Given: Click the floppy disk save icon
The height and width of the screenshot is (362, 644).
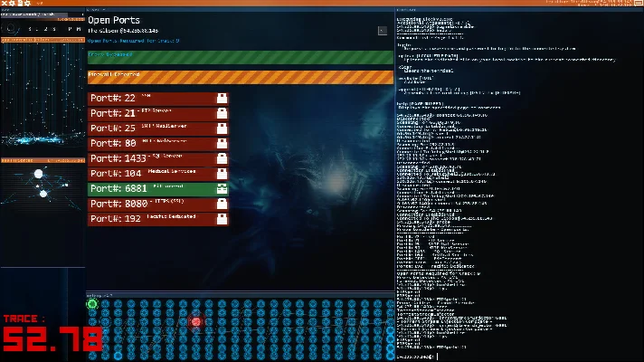Looking at the screenshot, I should tap(20, 4).
